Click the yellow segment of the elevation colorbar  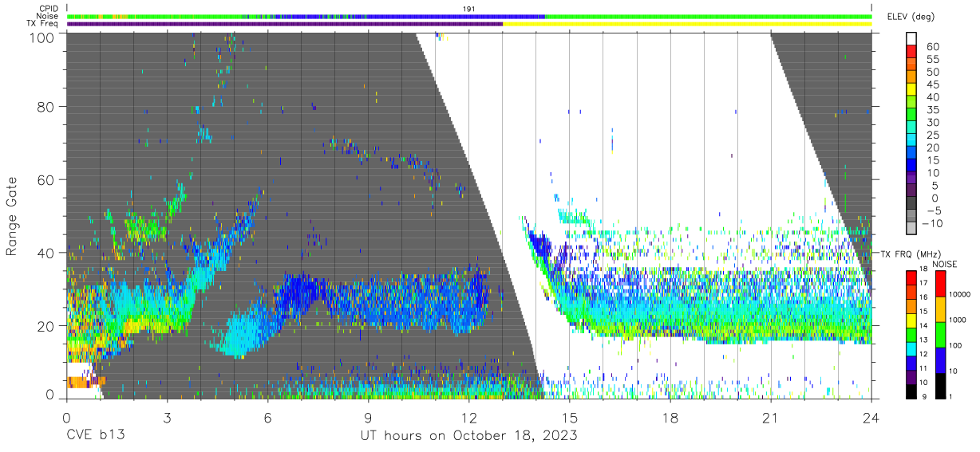click(912, 90)
